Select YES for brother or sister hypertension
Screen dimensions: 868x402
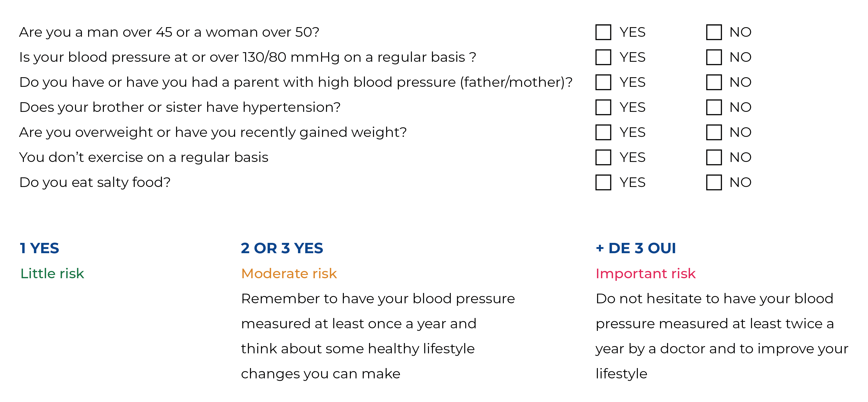(603, 107)
